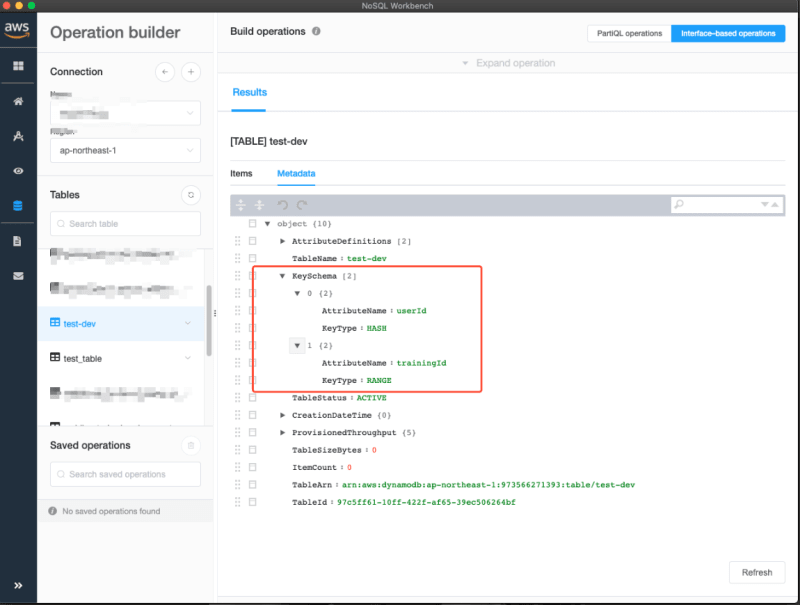Open the documentation page icon in sidebar

click(17, 241)
